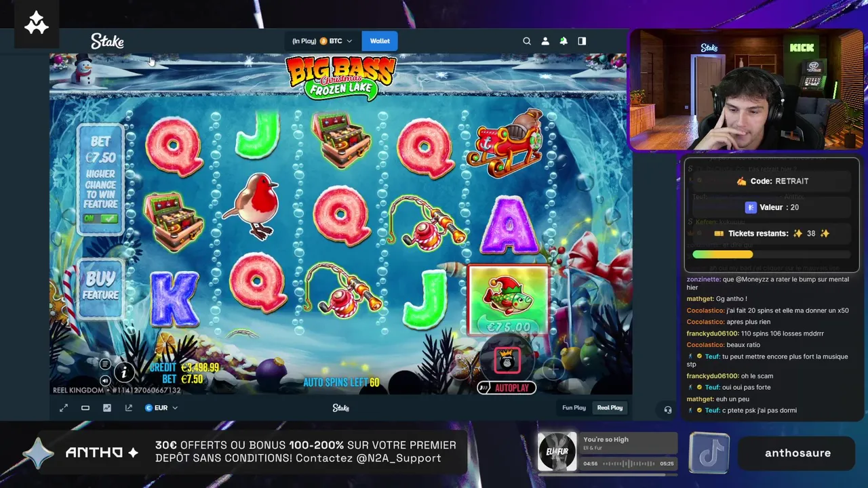Click the purple A slot symbol

pyautogui.click(x=509, y=225)
